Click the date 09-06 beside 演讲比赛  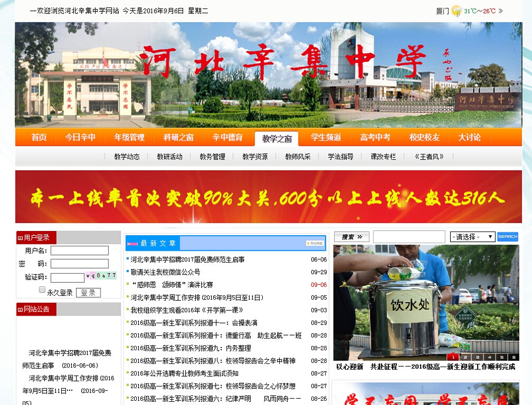319,285
